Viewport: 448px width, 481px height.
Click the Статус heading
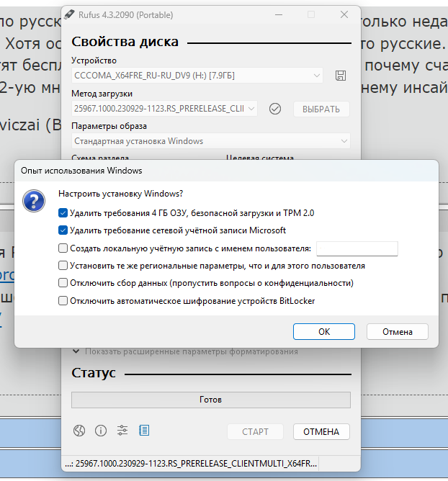pyautogui.click(x=94, y=373)
